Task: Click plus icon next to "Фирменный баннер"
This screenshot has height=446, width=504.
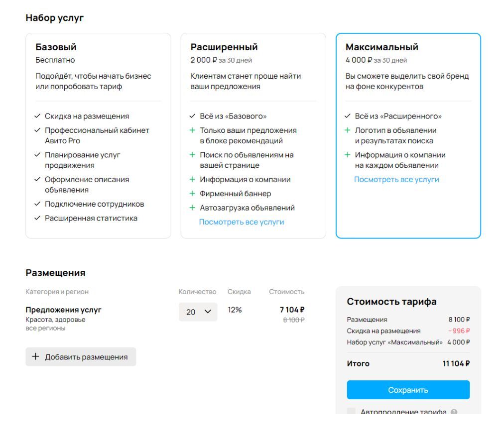Action: (192, 194)
